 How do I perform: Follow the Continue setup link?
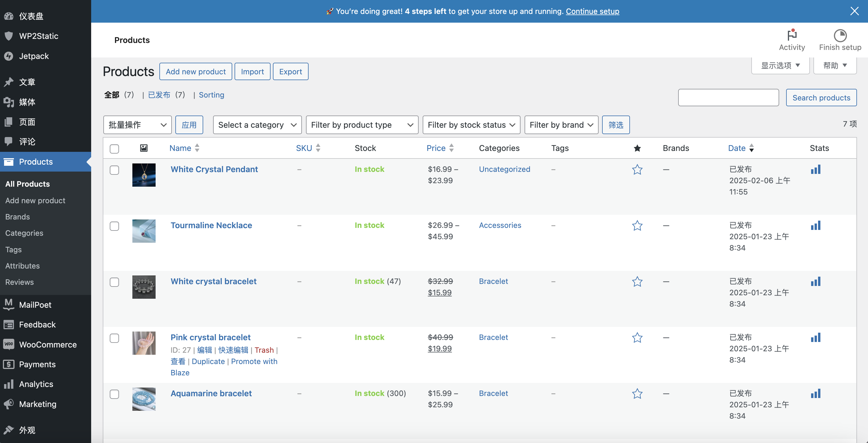(593, 11)
